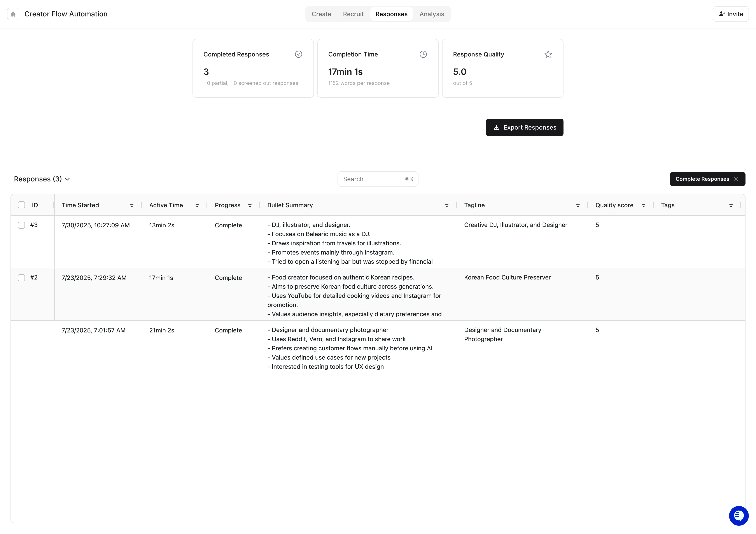Select the checkbox for response #3
The image size is (756, 534).
21,225
